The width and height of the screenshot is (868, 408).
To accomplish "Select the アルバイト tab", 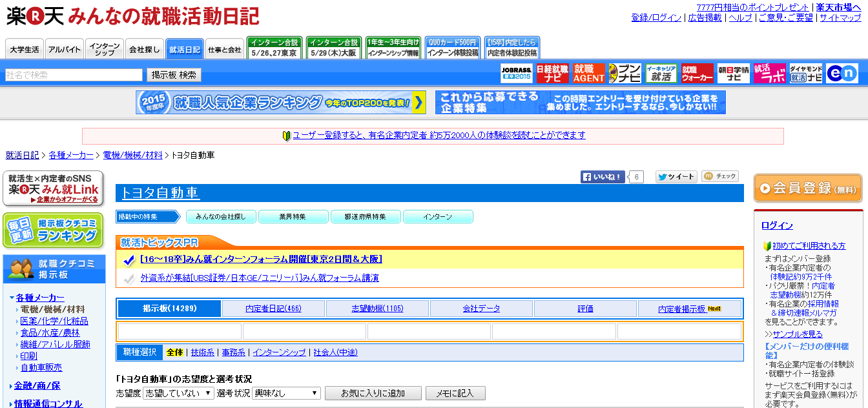I will 64,49.
